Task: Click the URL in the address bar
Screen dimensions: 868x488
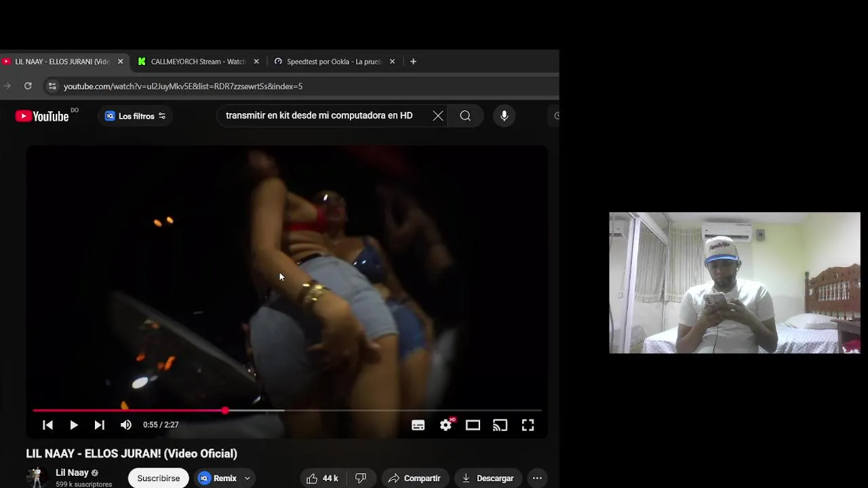Action: (183, 86)
